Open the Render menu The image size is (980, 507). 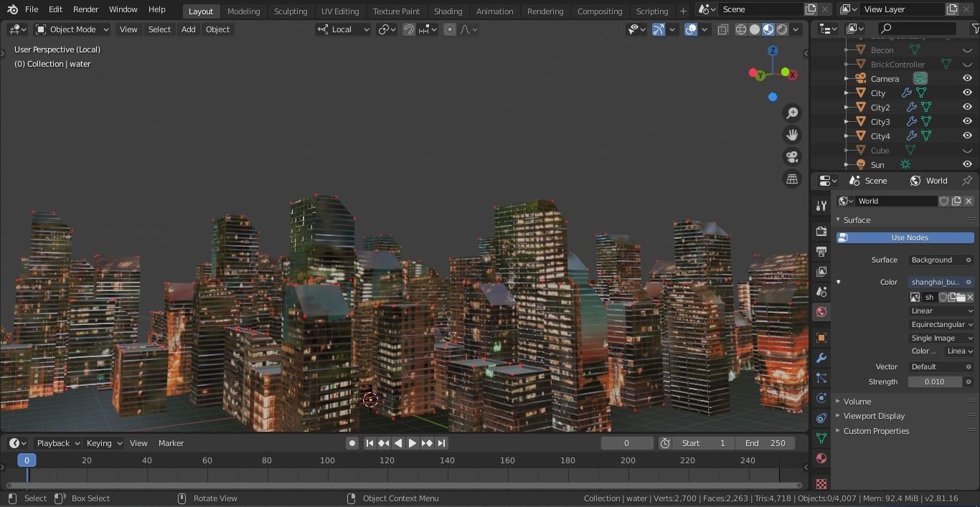click(x=86, y=9)
